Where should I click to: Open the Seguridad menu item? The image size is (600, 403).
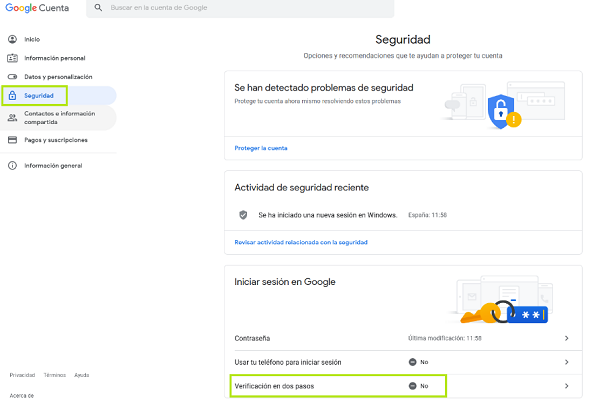coord(42,96)
